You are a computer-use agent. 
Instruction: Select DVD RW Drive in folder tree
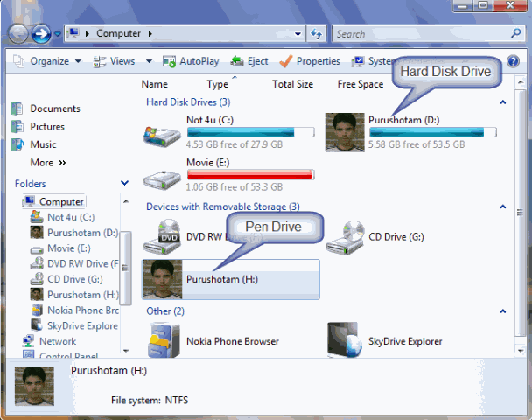tap(83, 264)
